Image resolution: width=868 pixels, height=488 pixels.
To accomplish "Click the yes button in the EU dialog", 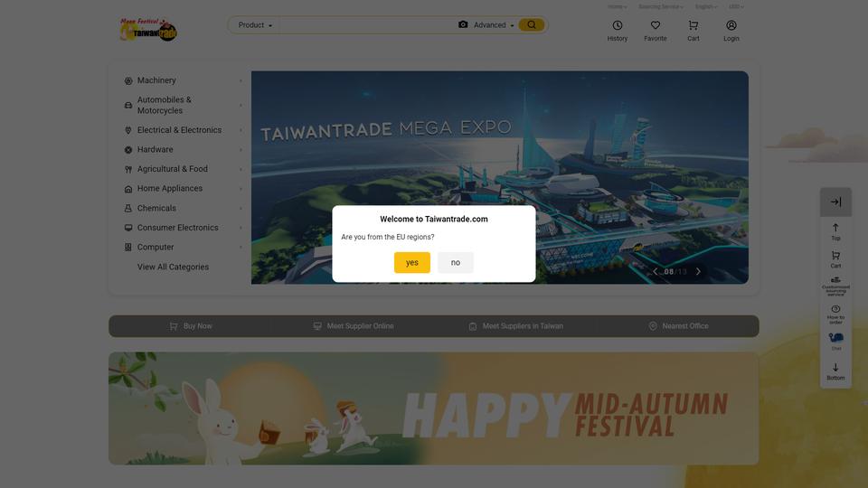I will click(412, 262).
